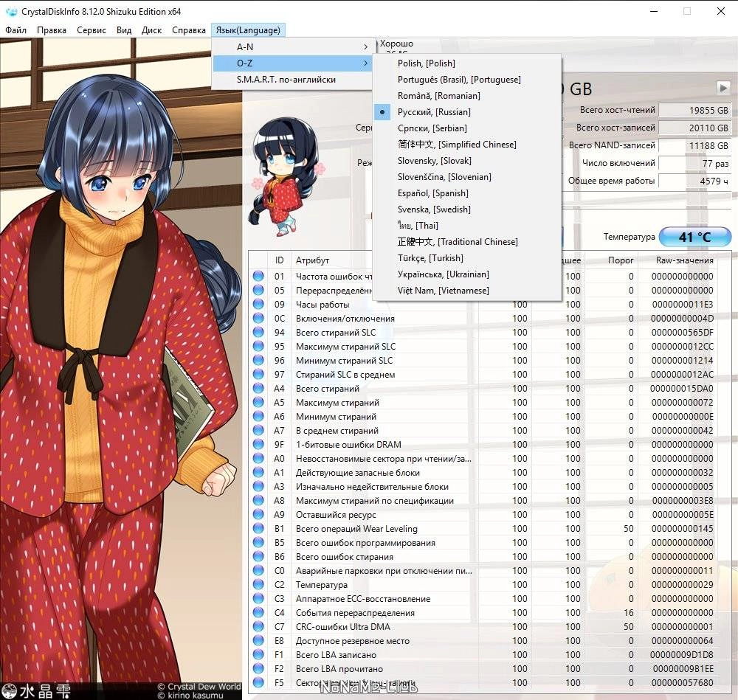The image size is (738, 700).
Task: Click the Хорошо health status text
Action: tap(397, 44)
